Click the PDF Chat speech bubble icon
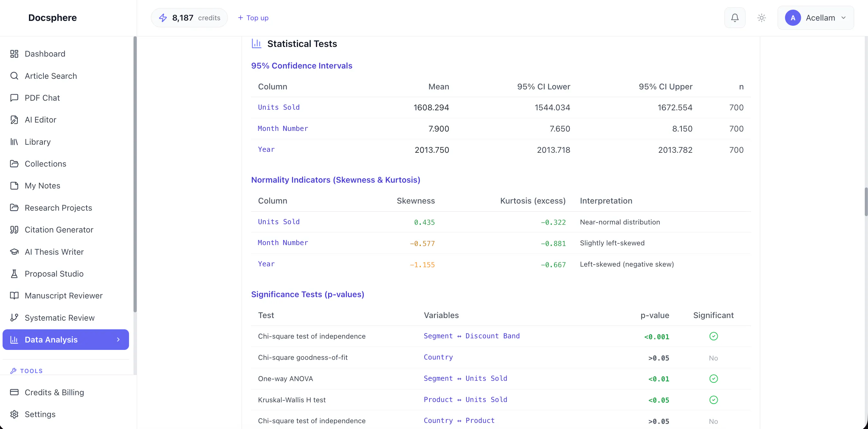Viewport: 868px width, 429px height. [x=14, y=98]
